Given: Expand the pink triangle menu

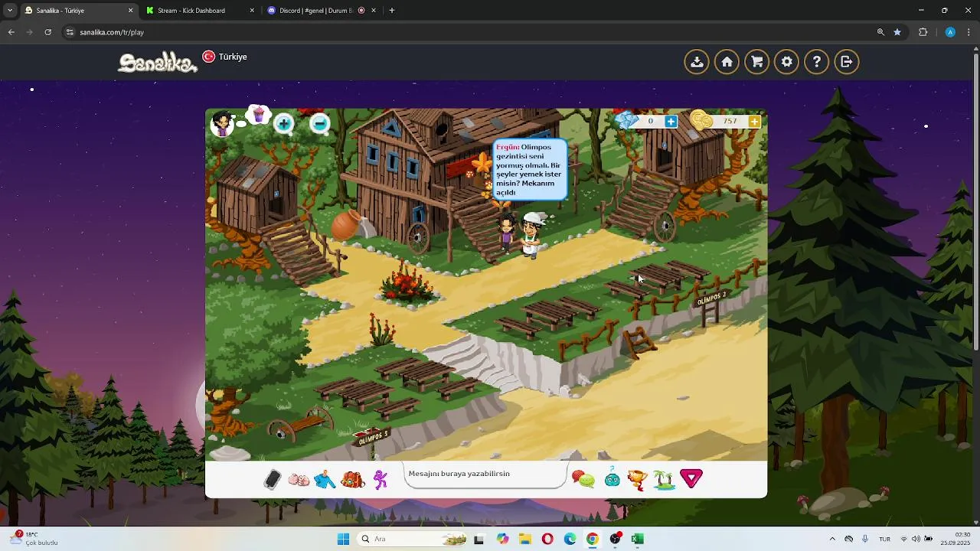Looking at the screenshot, I should (691, 479).
